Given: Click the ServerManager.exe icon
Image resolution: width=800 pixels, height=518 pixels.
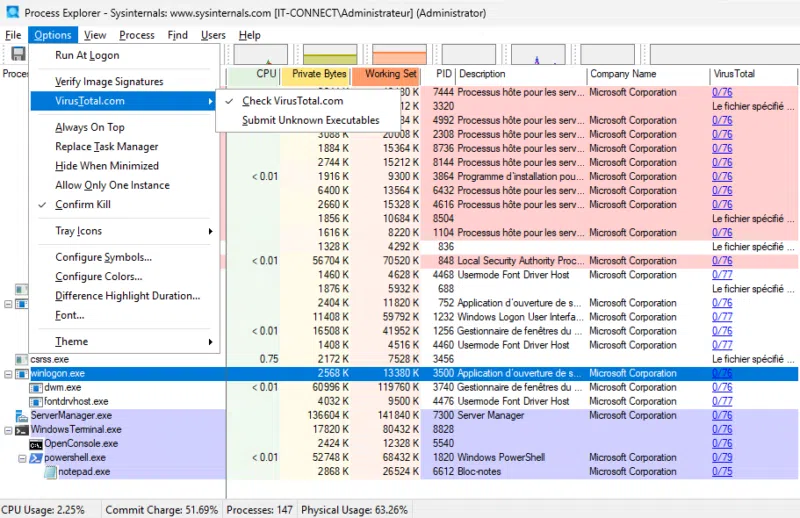Looking at the screenshot, I should pos(23,415).
